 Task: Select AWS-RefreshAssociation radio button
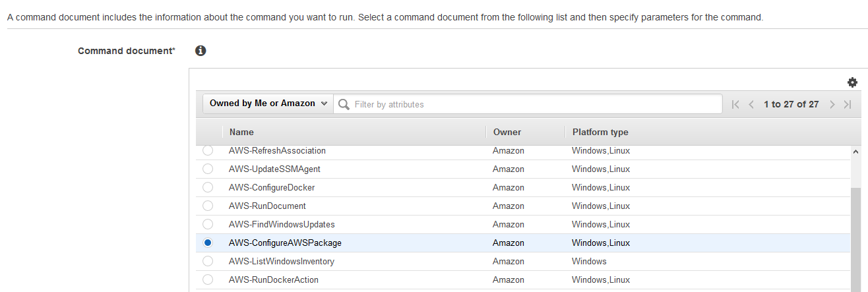point(208,150)
